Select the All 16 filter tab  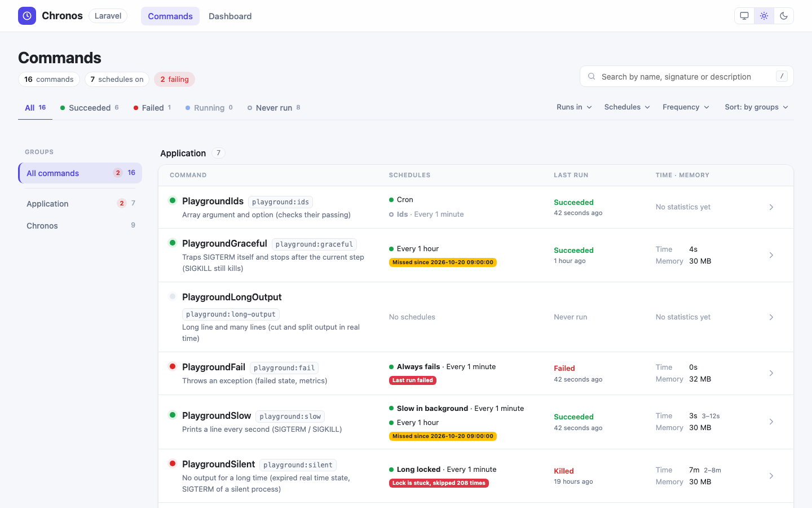click(36, 107)
